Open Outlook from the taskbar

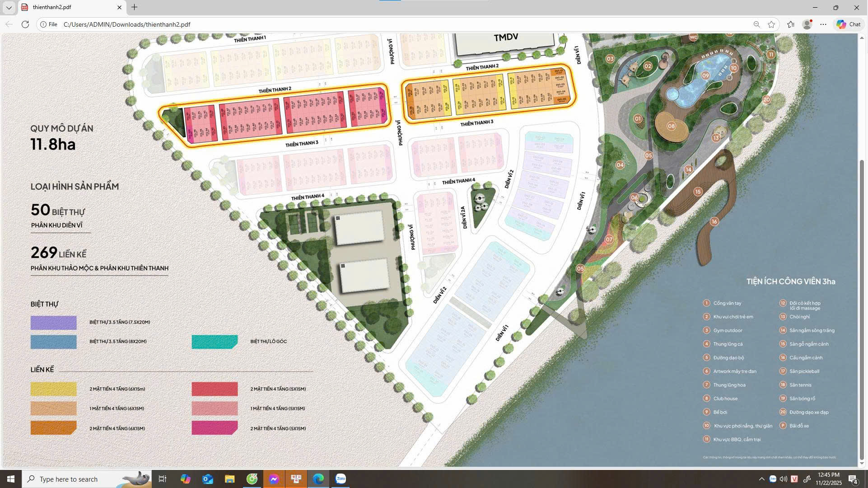coord(208,479)
